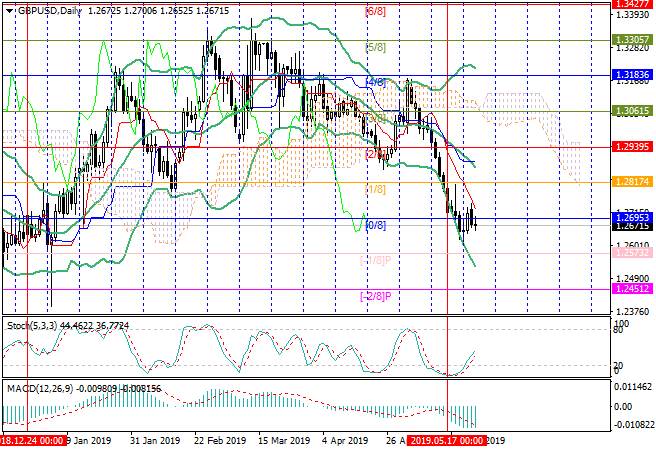Click the 18.12.24 00:00 date marker

[34, 440]
